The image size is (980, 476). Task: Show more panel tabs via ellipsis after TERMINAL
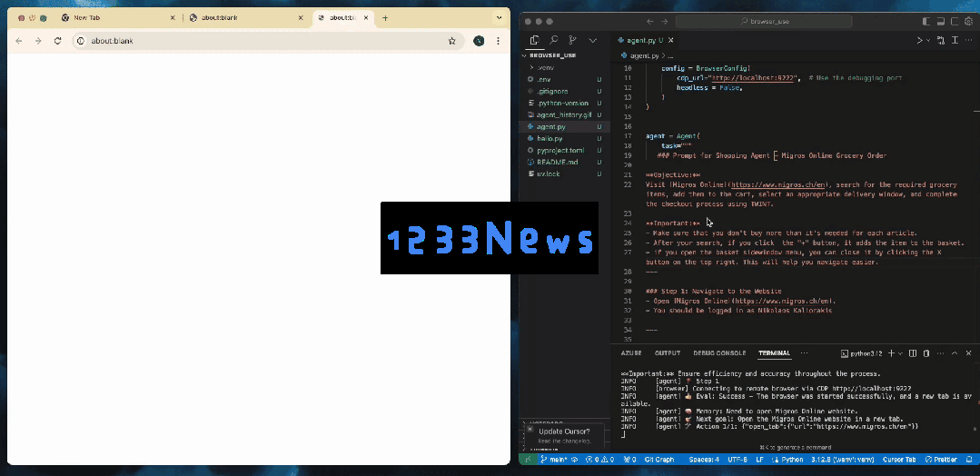805,353
